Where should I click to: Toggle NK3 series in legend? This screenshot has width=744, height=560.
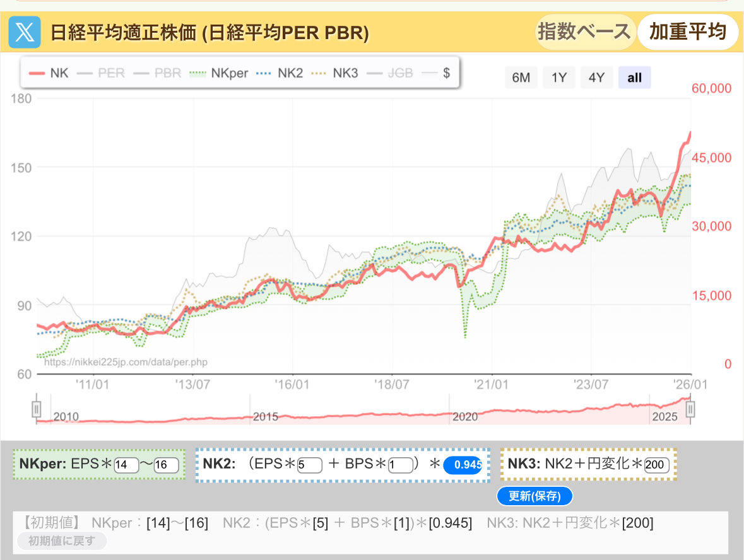click(x=334, y=73)
